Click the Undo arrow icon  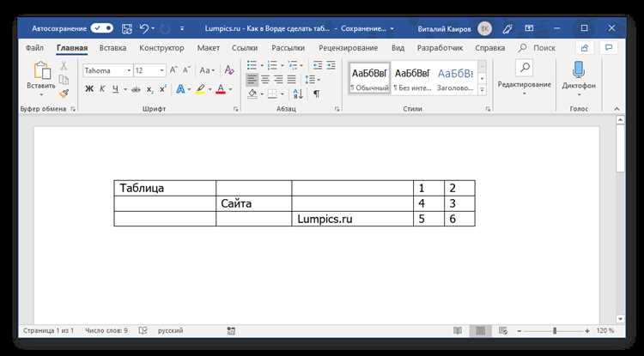[x=143, y=28]
